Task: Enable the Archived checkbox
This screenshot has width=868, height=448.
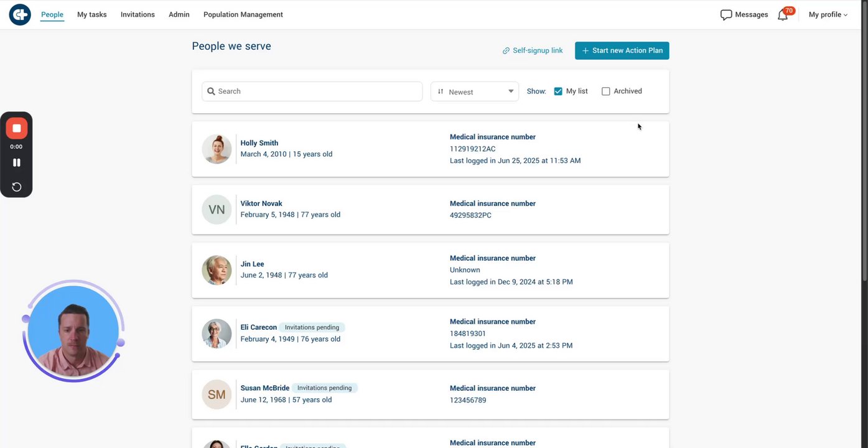Action: [605, 91]
